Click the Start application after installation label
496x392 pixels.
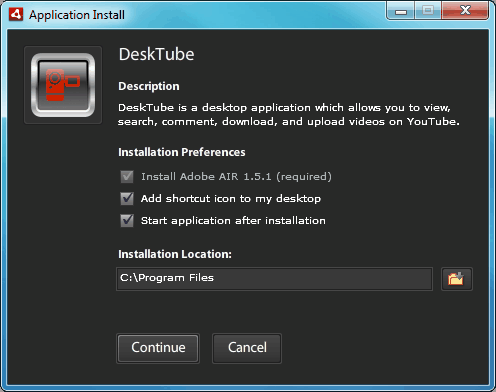pos(233,221)
